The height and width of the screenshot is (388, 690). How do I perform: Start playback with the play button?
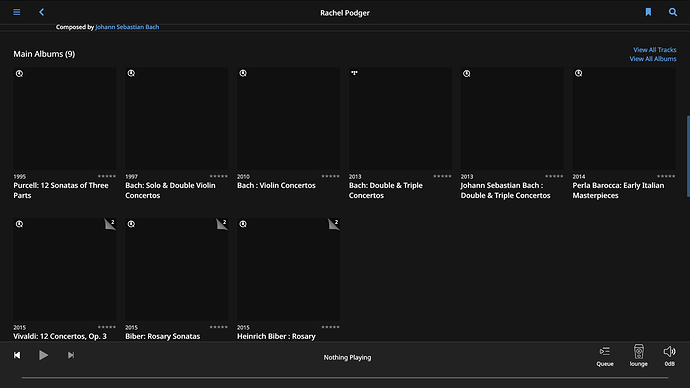tap(43, 355)
